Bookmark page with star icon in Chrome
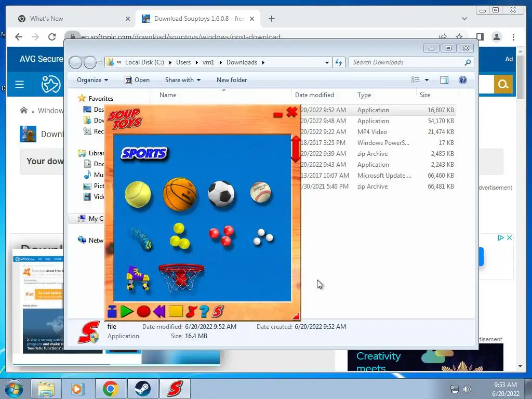Viewport: 532px width, 399px height. click(x=459, y=37)
